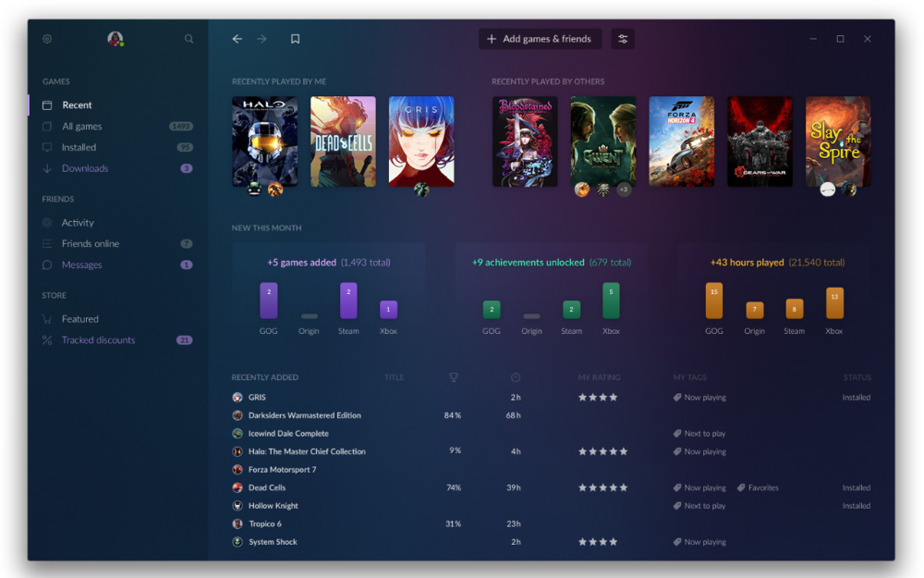Screen dimensions: 924x578
Task: Open the Gwent game cover
Action: [x=603, y=141]
